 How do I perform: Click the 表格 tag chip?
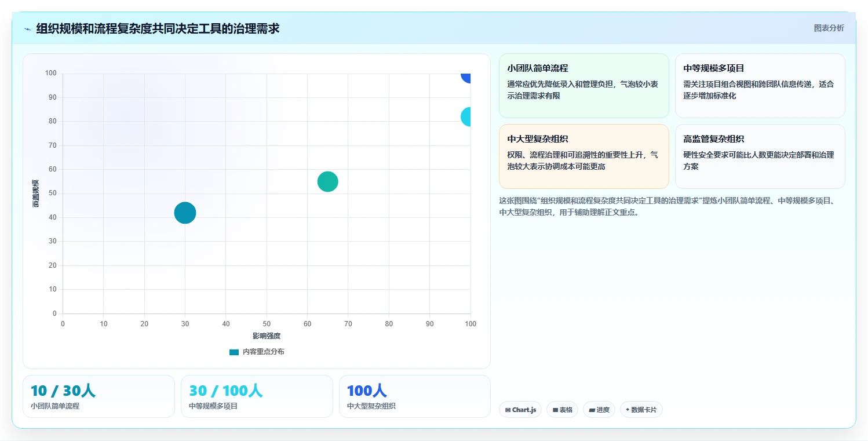562,410
